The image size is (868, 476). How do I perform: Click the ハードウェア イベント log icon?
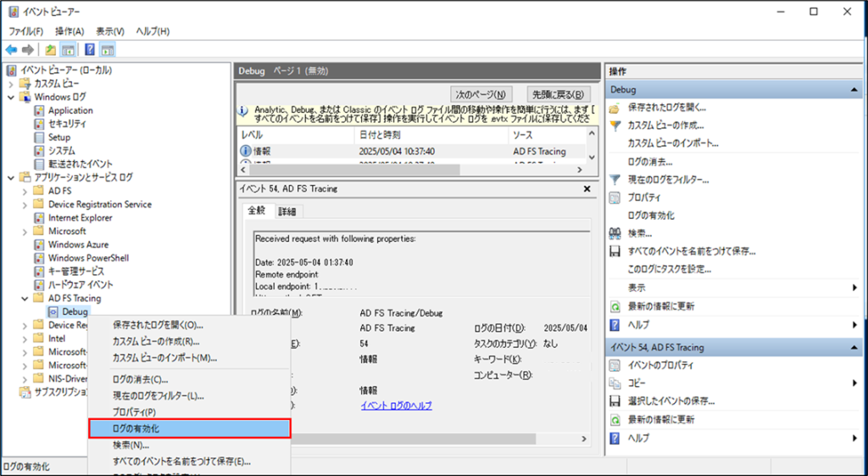(39, 284)
